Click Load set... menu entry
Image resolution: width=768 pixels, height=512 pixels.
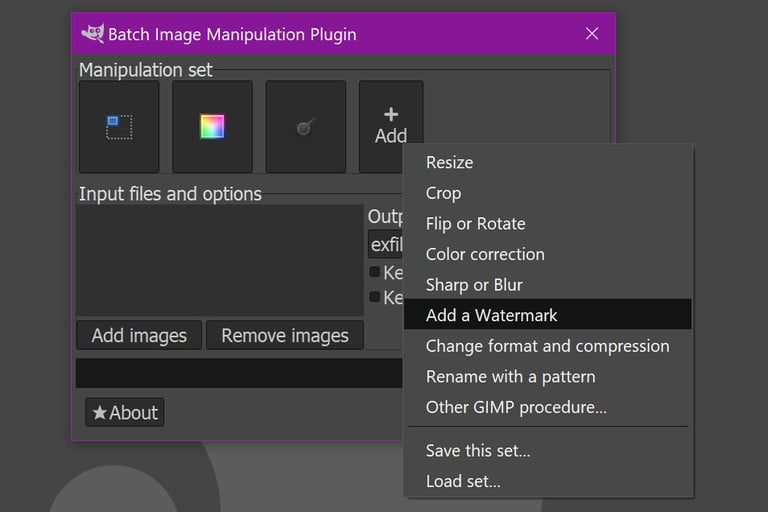548,481
